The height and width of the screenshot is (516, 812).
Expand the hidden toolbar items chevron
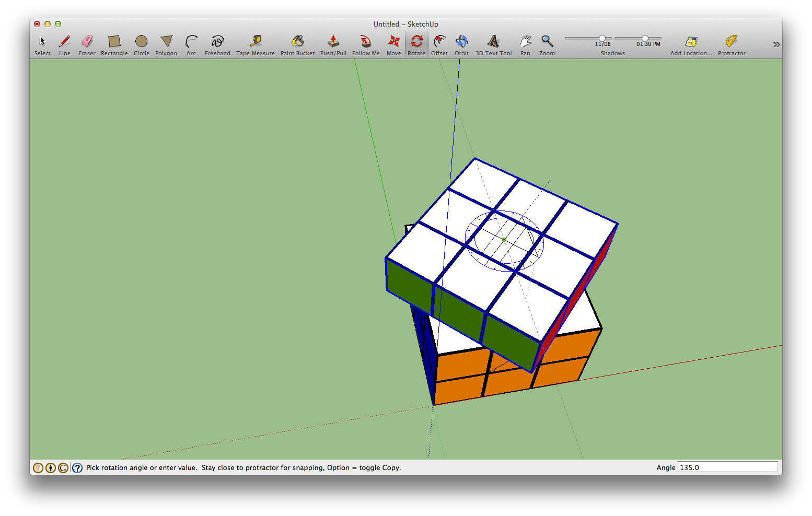775,44
